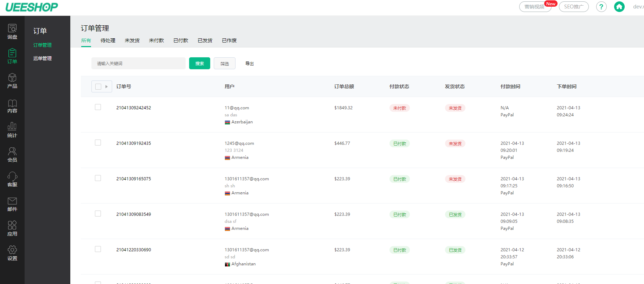Open the 客服 customer service sidebar icon
Viewport: 644px width, 284px height.
pyautogui.click(x=12, y=179)
